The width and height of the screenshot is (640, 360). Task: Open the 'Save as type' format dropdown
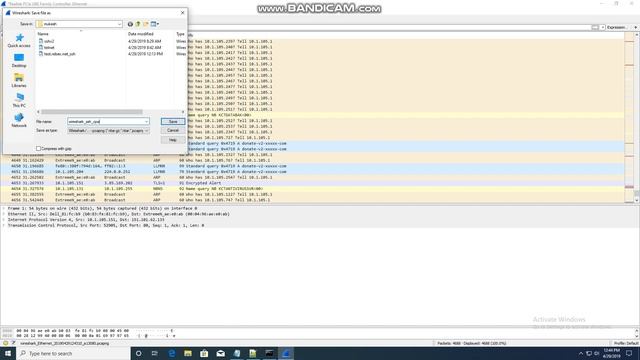pos(109,131)
